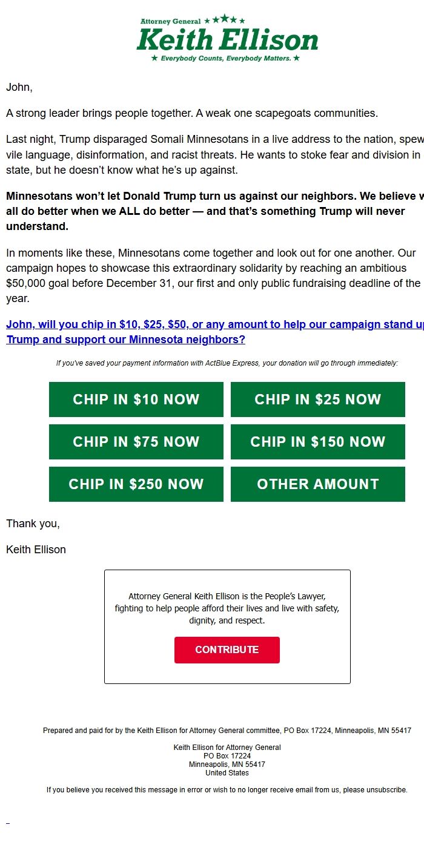Click the 'Attorney General' header text

point(170,20)
